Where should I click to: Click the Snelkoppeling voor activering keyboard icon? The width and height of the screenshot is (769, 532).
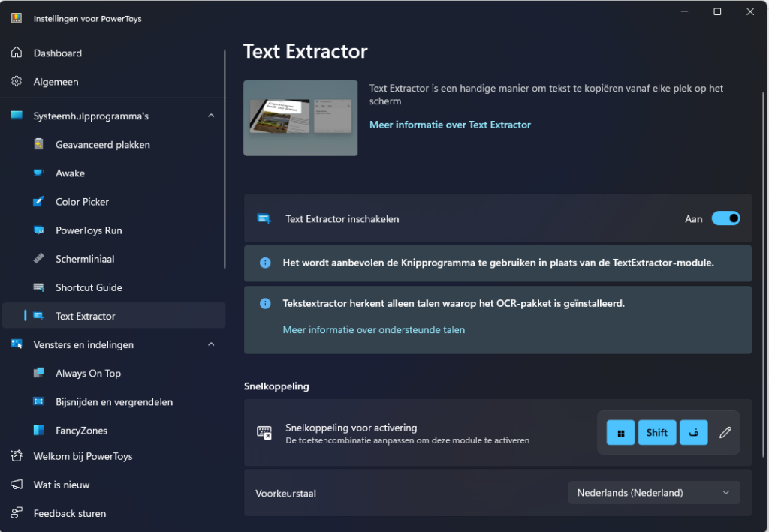click(264, 432)
